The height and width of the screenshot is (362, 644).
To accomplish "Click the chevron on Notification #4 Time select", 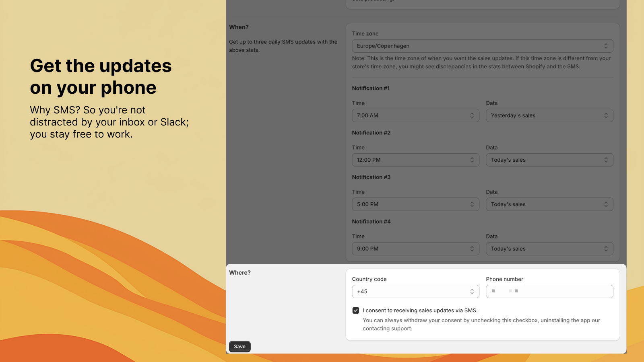I will click(x=472, y=249).
